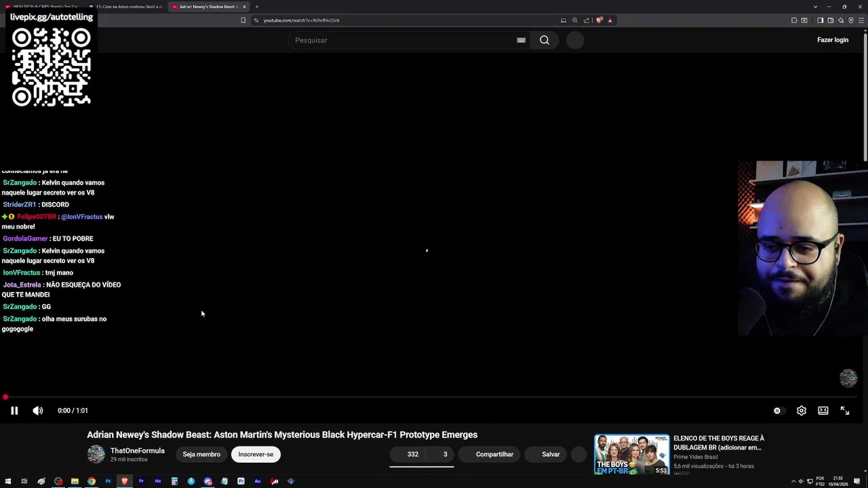Open Premiere Pro from the taskbar
This screenshot has height=488, width=868.
pos(141,481)
